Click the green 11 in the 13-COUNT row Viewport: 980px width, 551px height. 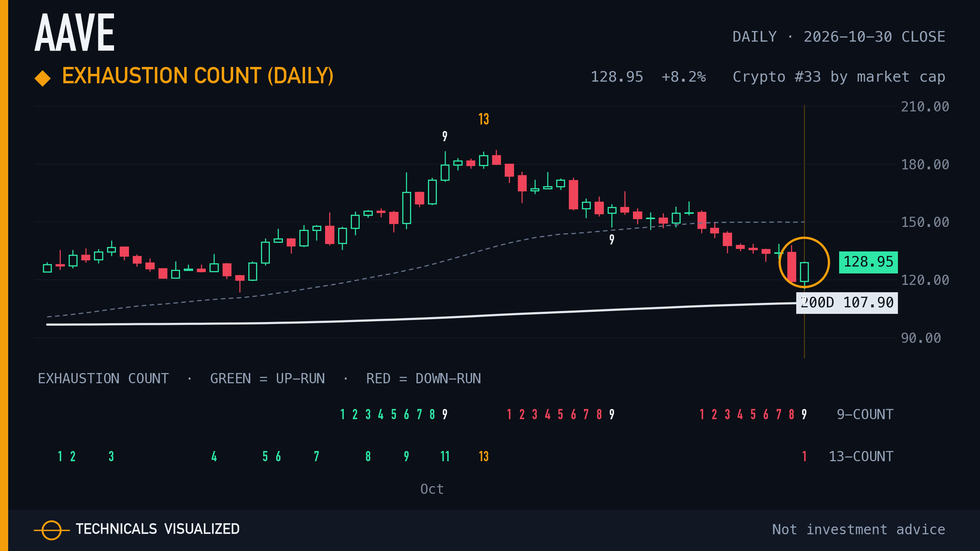tap(445, 456)
